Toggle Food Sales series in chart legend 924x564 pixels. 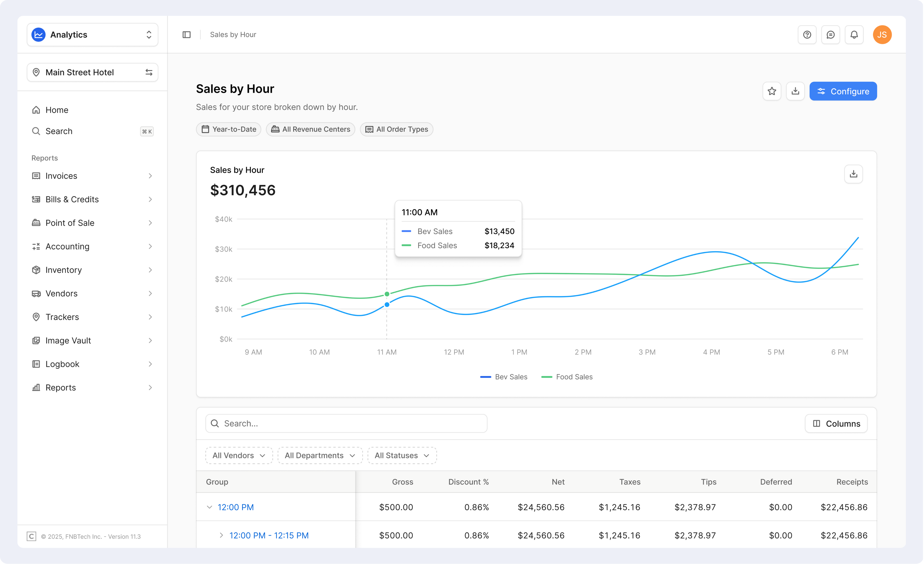pos(567,377)
